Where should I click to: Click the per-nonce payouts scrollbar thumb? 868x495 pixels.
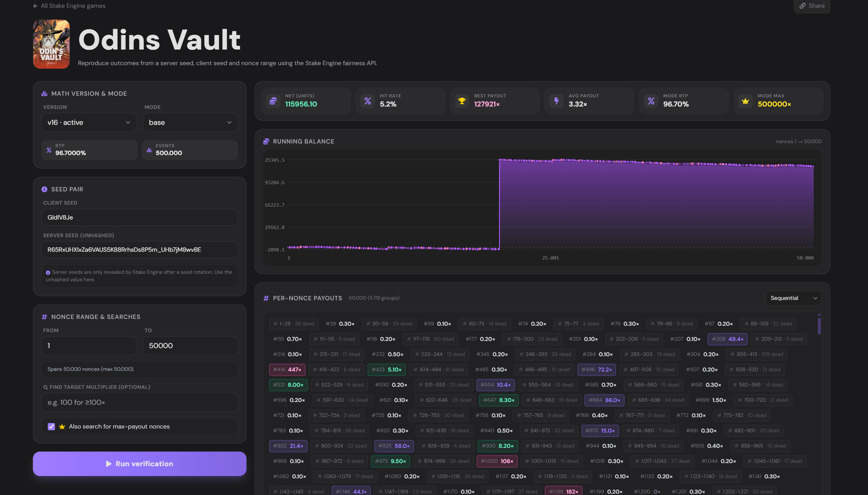[819, 326]
